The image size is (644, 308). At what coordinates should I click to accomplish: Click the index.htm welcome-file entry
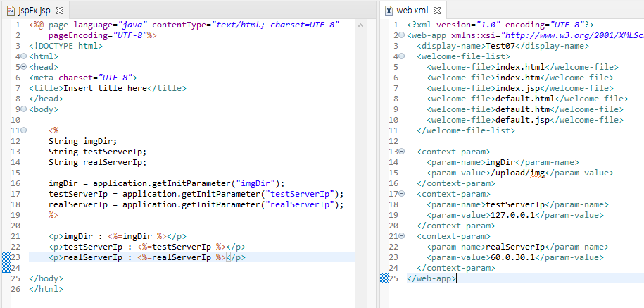pos(520,78)
